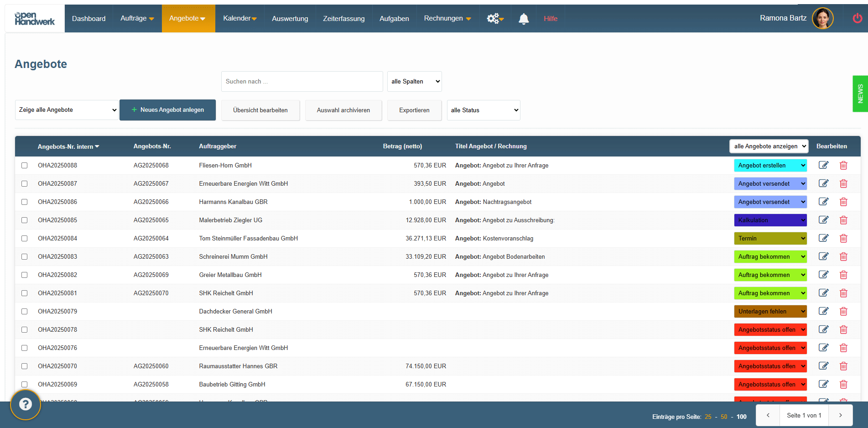Check the box for OHA20250070

25,366
